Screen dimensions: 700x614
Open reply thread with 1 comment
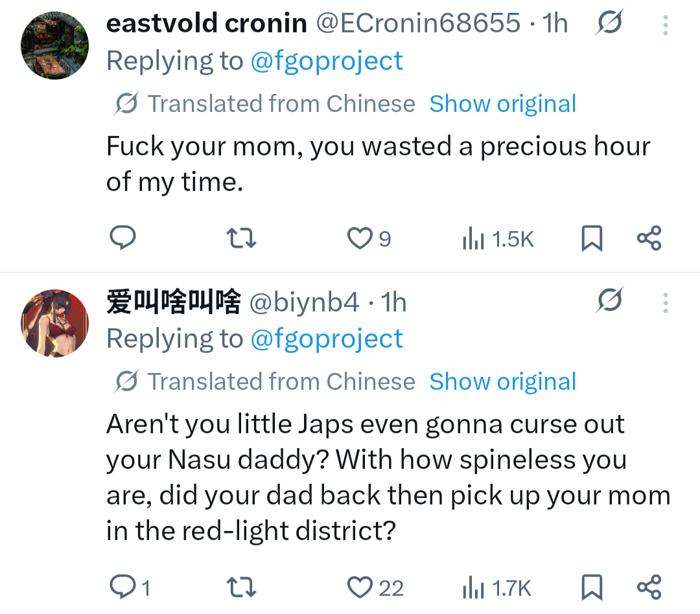pyautogui.click(x=130, y=587)
